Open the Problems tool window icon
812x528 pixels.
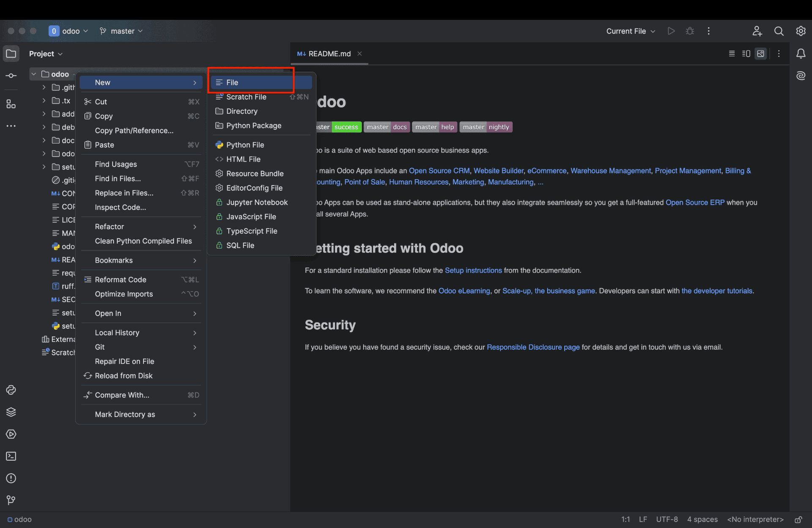tap(11, 478)
